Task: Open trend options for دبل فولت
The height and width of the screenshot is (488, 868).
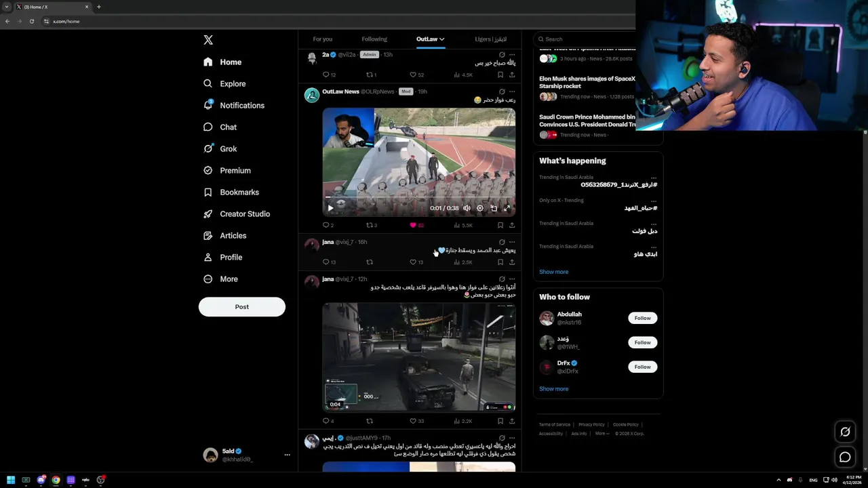Action: 654,224
